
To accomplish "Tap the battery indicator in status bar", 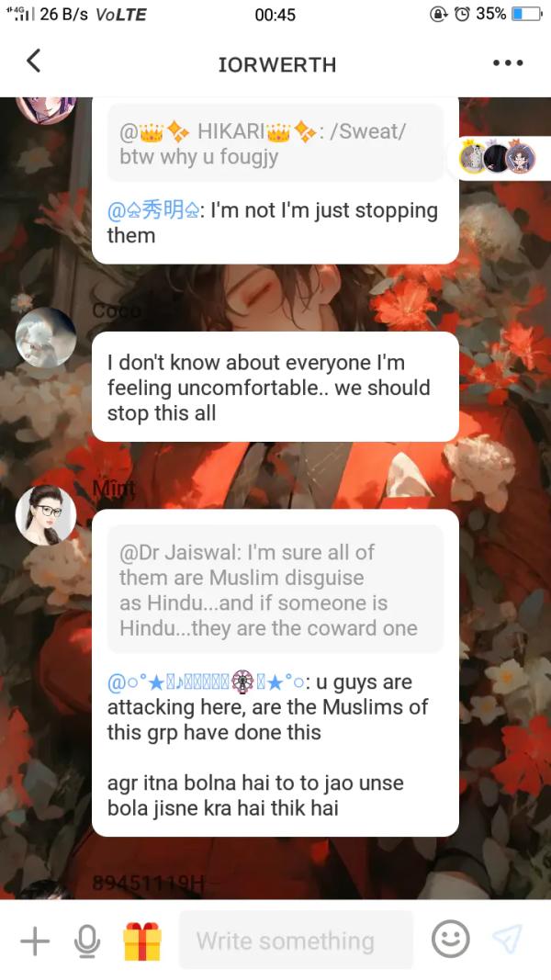I will (x=526, y=14).
